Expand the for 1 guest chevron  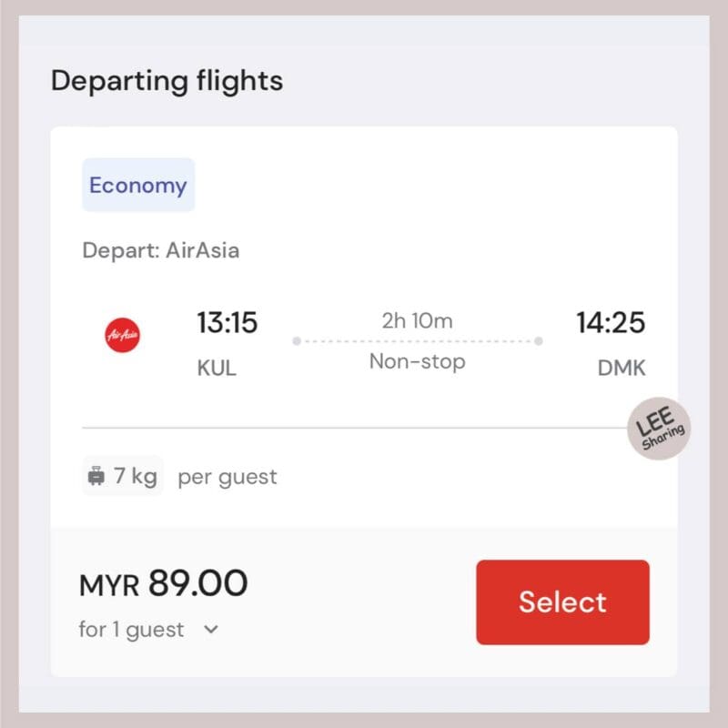coord(211,630)
